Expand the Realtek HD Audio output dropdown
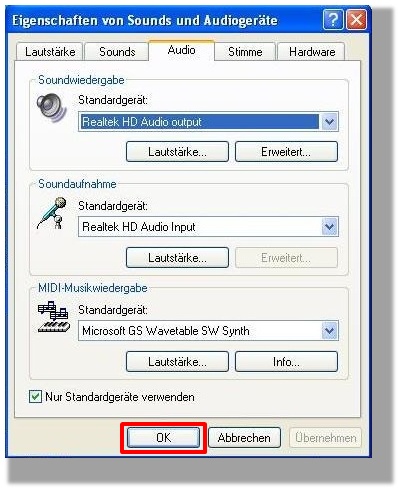This screenshot has width=400, height=492. click(329, 122)
